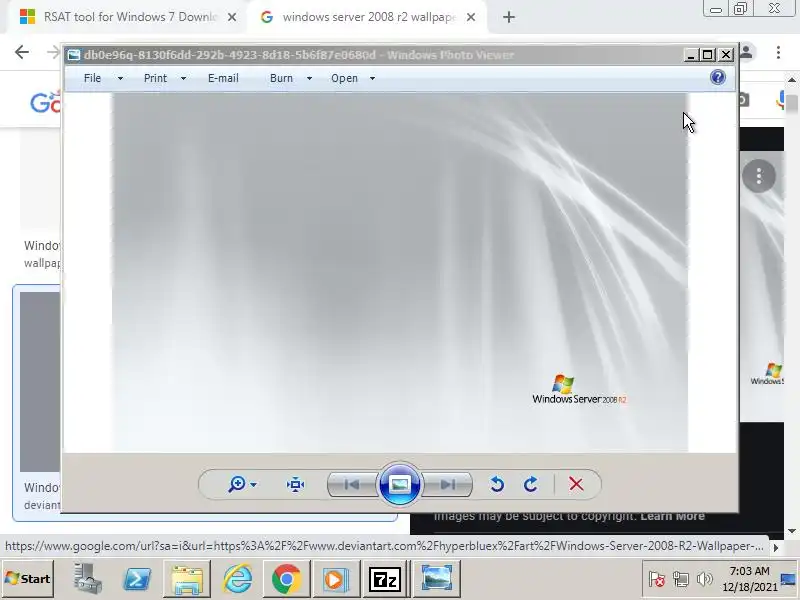
Task: Start slide show in Photo Viewer
Action: [x=399, y=484]
